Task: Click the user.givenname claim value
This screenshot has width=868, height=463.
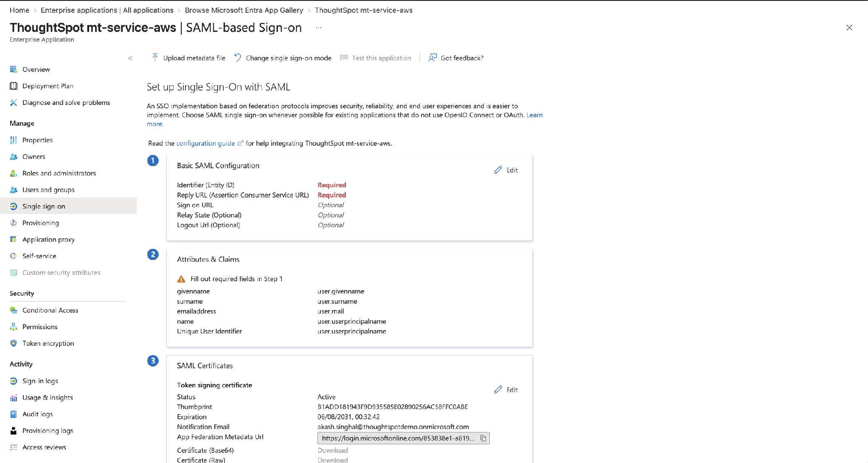Action: [341, 291]
